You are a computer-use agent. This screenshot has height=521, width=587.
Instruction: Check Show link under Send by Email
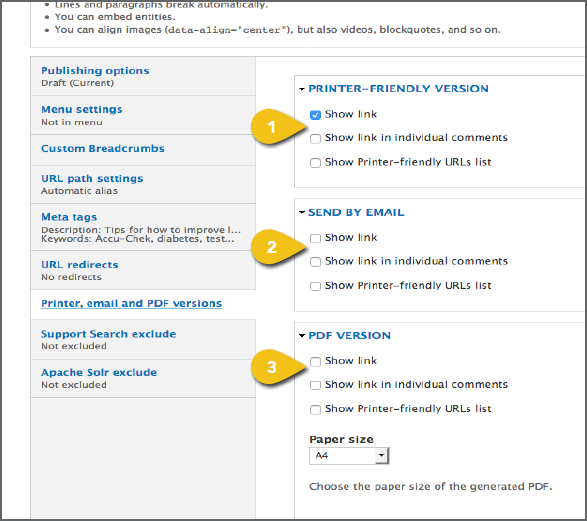[315, 238]
